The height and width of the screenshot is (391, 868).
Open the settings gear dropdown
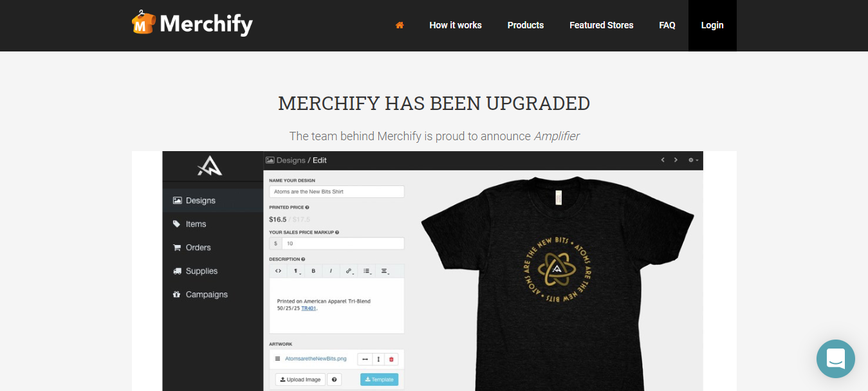coord(693,160)
